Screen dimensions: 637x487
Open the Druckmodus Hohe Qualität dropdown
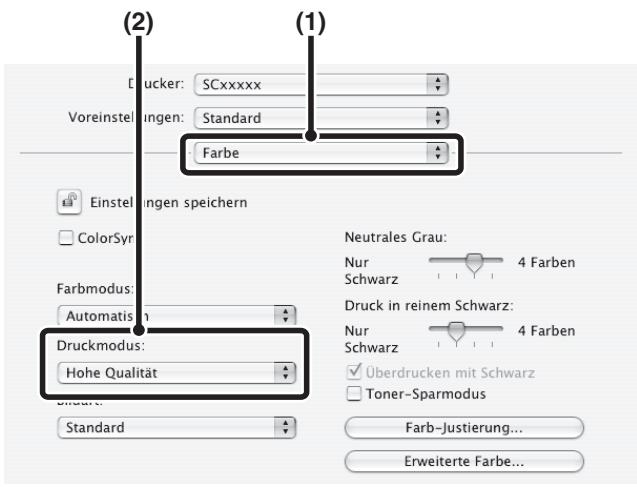tap(177, 372)
